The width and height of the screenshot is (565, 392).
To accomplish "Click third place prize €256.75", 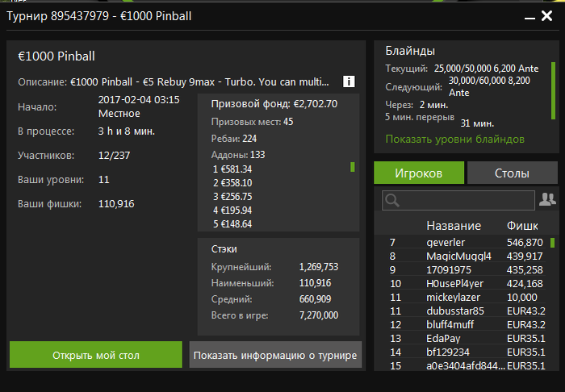I will (232, 196).
